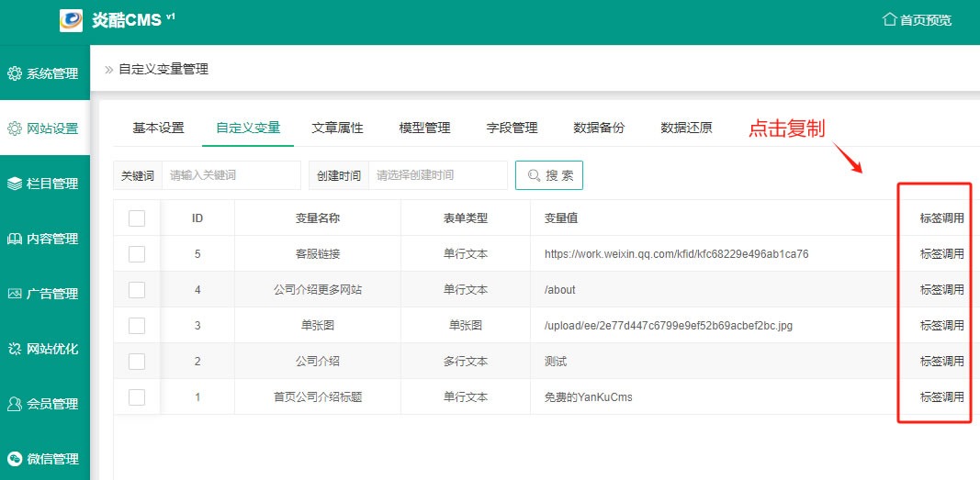Screen dimensions: 980x480
Task: Click the book icon next to 内容管理
Action: pyautogui.click(x=15, y=239)
